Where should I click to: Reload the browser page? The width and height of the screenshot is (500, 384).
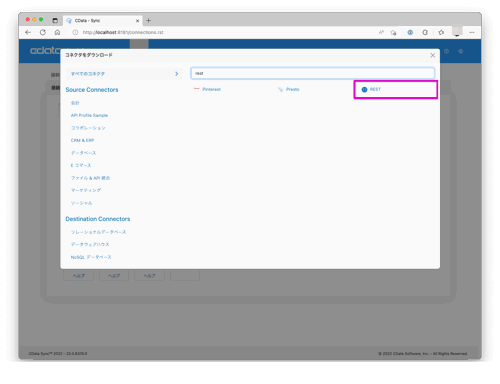[x=43, y=32]
